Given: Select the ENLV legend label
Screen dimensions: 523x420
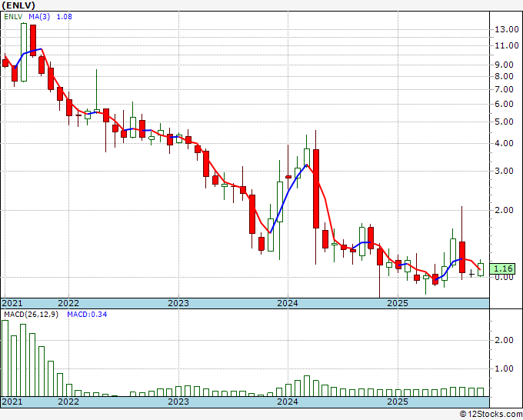Looking at the screenshot, I should click(13, 16).
